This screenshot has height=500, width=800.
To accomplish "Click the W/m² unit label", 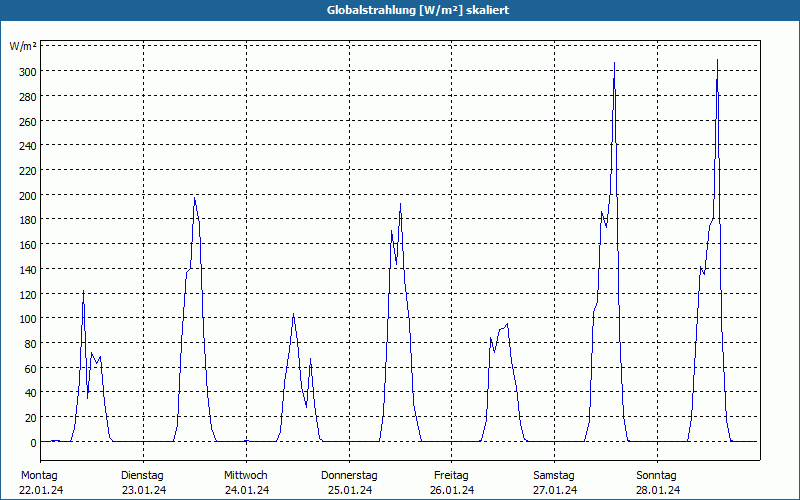I will (23, 46).
